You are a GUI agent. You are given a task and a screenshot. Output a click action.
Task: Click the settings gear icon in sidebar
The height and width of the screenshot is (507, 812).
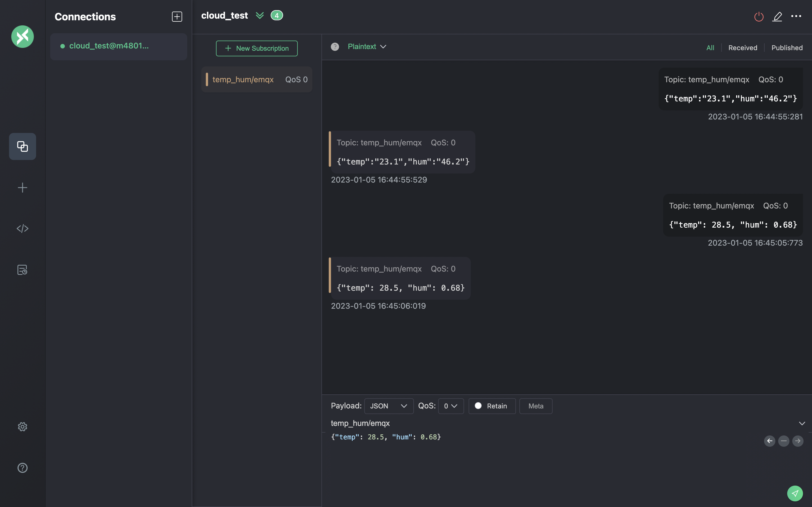(22, 426)
